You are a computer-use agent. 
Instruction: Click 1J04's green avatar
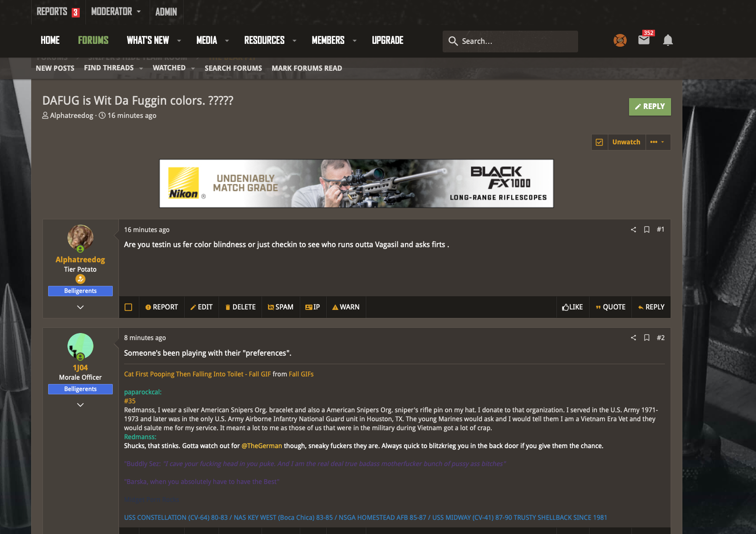(x=80, y=346)
